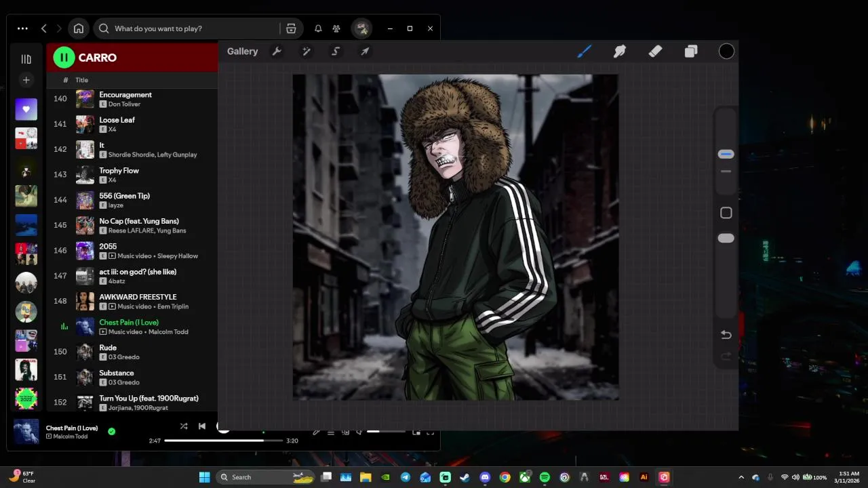Screen dimensions: 868x488
Task: Open the Adjustments magic wand menu
Action: coord(307,52)
